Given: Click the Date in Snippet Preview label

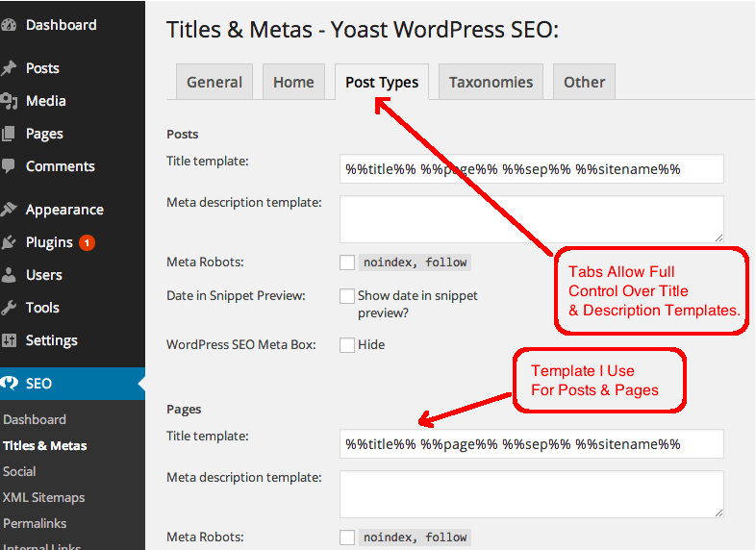Looking at the screenshot, I should click(236, 295).
